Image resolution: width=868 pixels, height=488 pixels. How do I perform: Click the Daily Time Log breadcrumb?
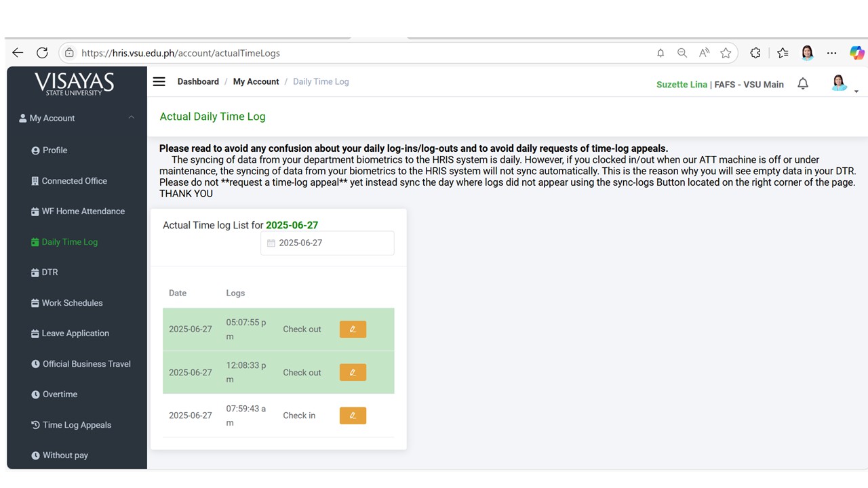pyautogui.click(x=321, y=81)
